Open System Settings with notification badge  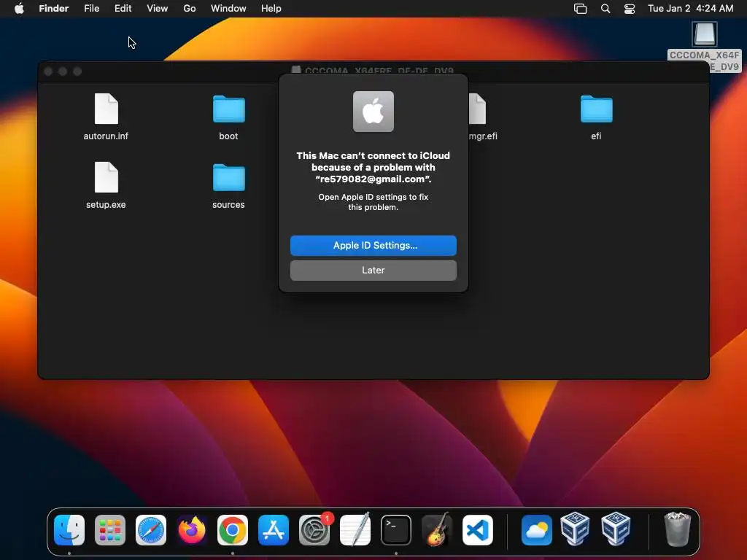pyautogui.click(x=314, y=529)
